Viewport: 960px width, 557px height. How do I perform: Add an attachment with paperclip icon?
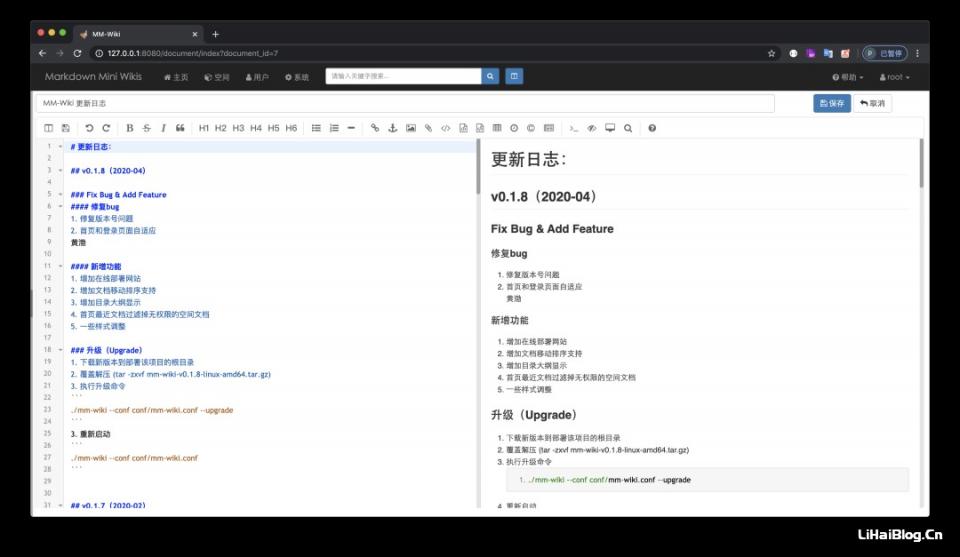coord(429,128)
